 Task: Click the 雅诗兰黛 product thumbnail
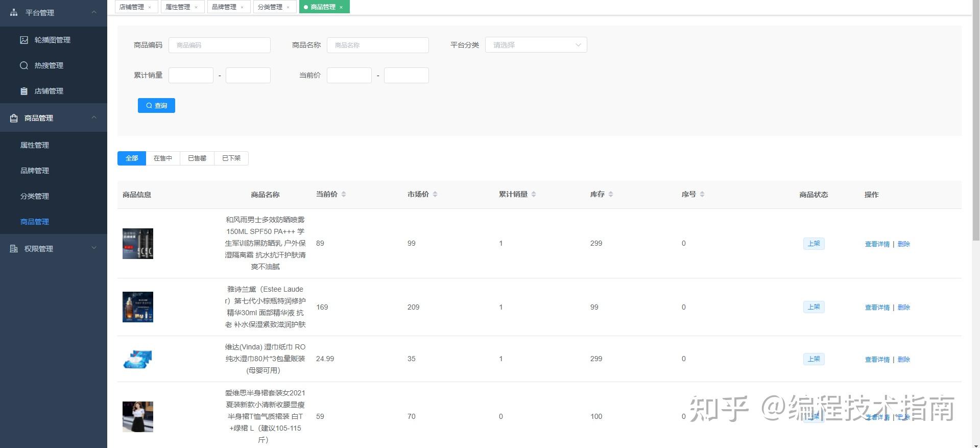138,307
